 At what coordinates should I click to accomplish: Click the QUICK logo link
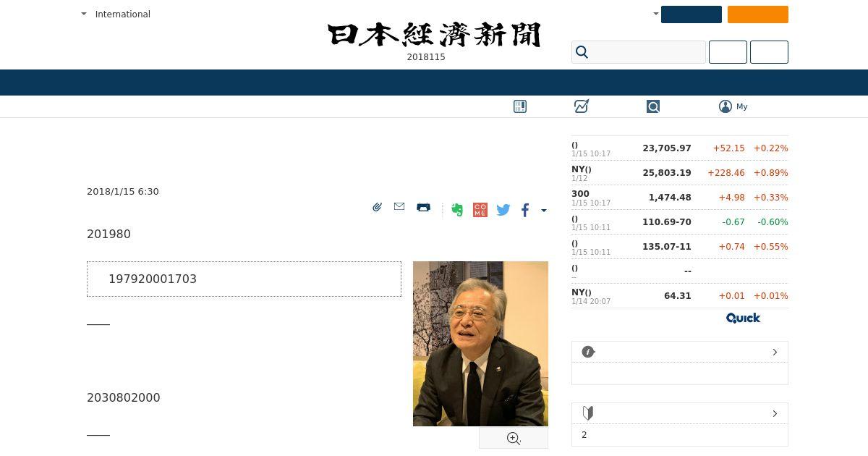[x=744, y=318]
